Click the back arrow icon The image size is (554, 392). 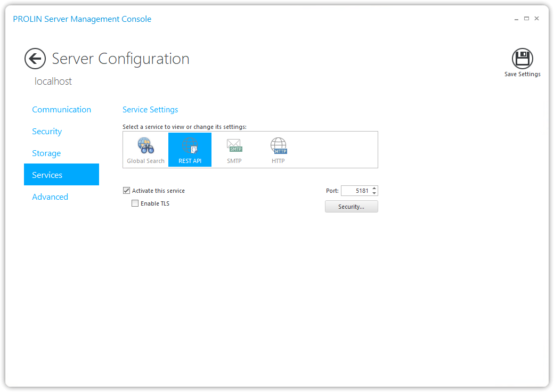[x=35, y=59]
